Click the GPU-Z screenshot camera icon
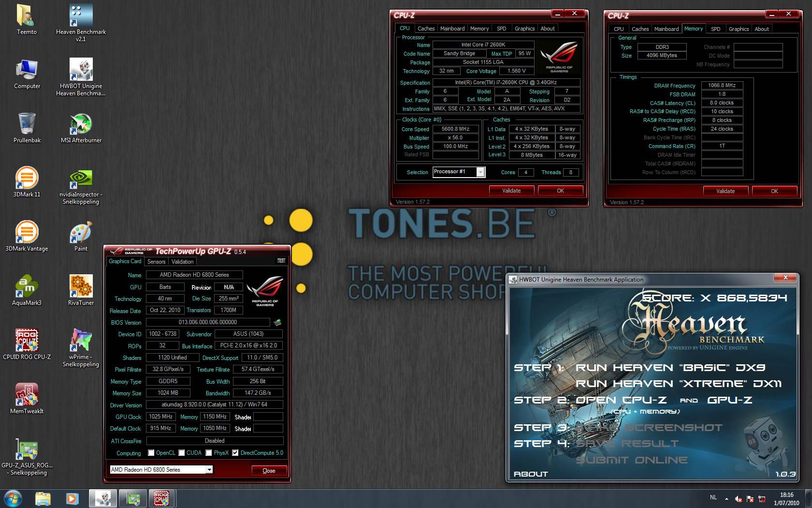812x508 pixels. pos(281,261)
